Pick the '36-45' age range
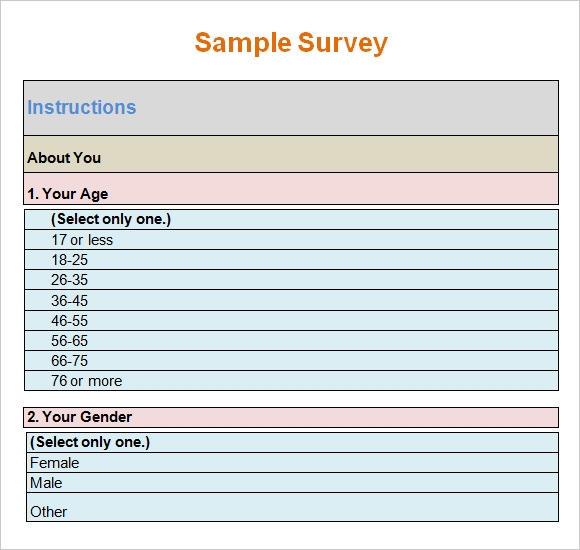The height and width of the screenshot is (550, 580). [x=291, y=300]
